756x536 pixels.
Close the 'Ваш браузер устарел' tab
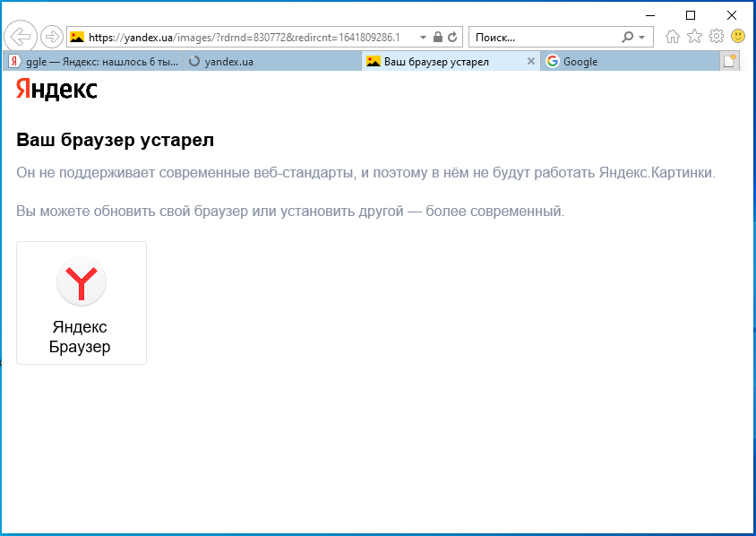pos(531,61)
